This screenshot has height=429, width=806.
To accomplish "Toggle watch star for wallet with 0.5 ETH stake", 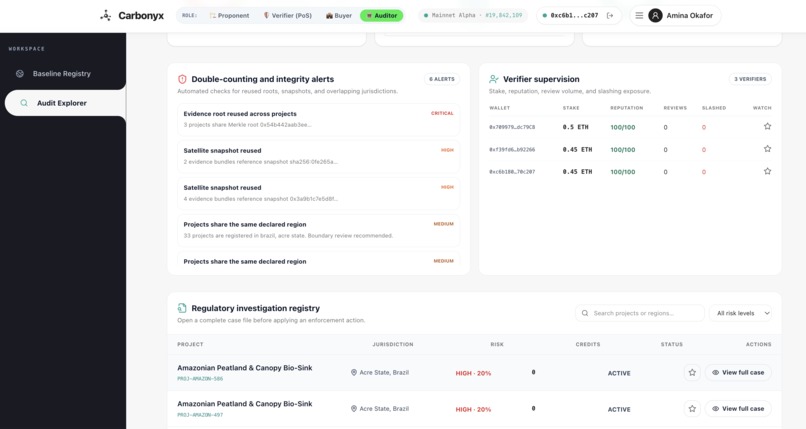I will click(767, 126).
